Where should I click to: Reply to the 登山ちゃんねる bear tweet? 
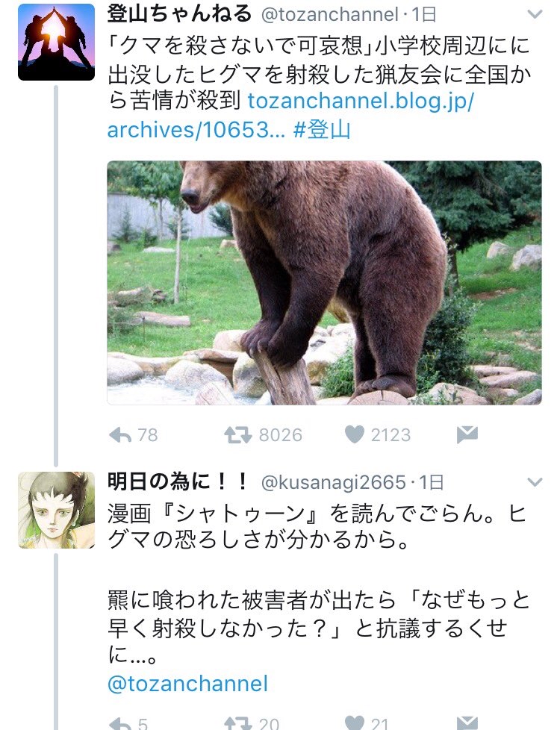(x=120, y=434)
